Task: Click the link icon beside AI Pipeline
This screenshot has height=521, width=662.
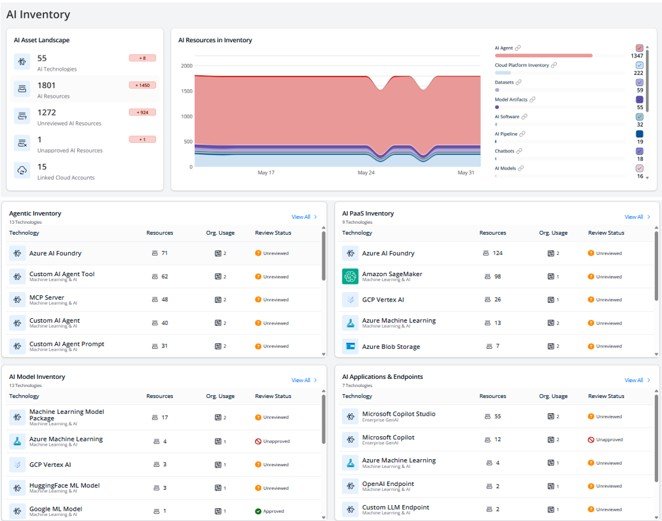Action: pyautogui.click(x=522, y=134)
